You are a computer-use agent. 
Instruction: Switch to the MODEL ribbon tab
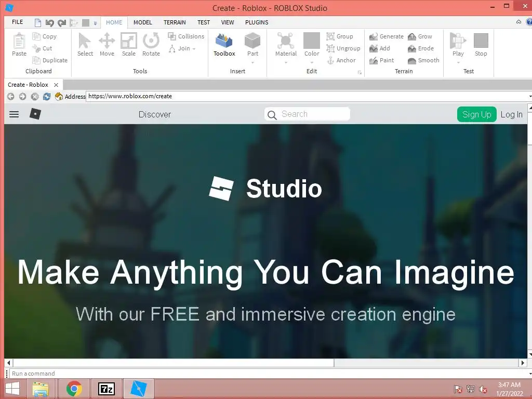142,22
